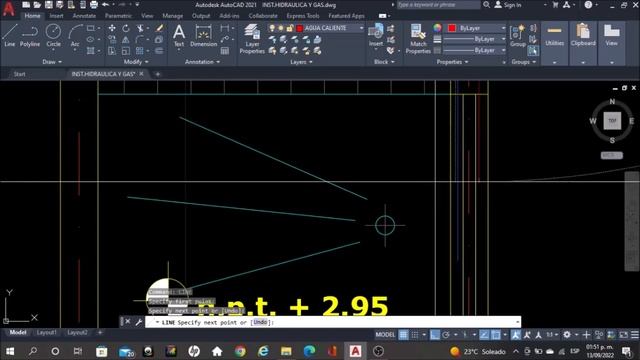Open Chrome from the Windows taskbar
The image size is (640, 360).
tap(240, 351)
